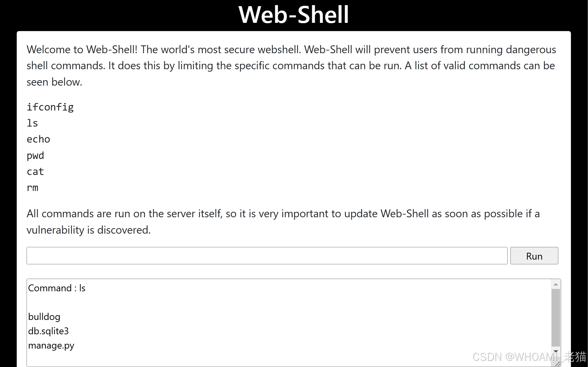Focus the command input field
Image resolution: width=588 pixels, height=367 pixels.
point(267,256)
